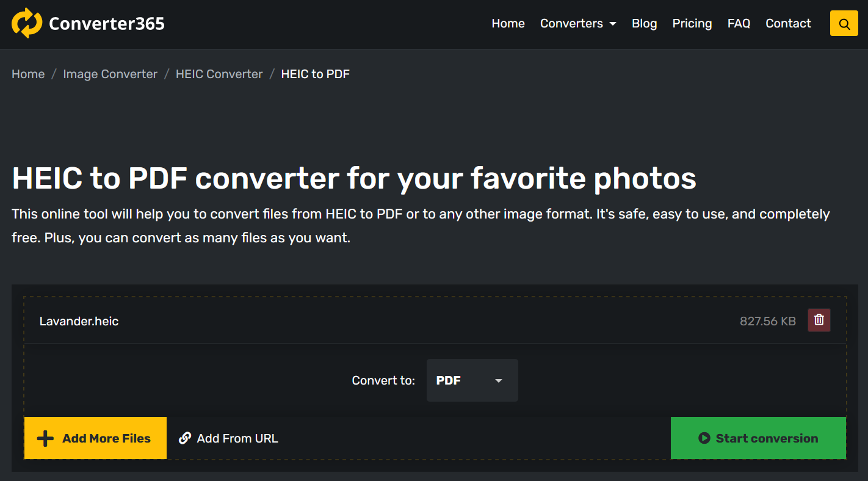Image resolution: width=868 pixels, height=481 pixels.
Task: Click the plus icon on Add More Files
Action: [45, 438]
